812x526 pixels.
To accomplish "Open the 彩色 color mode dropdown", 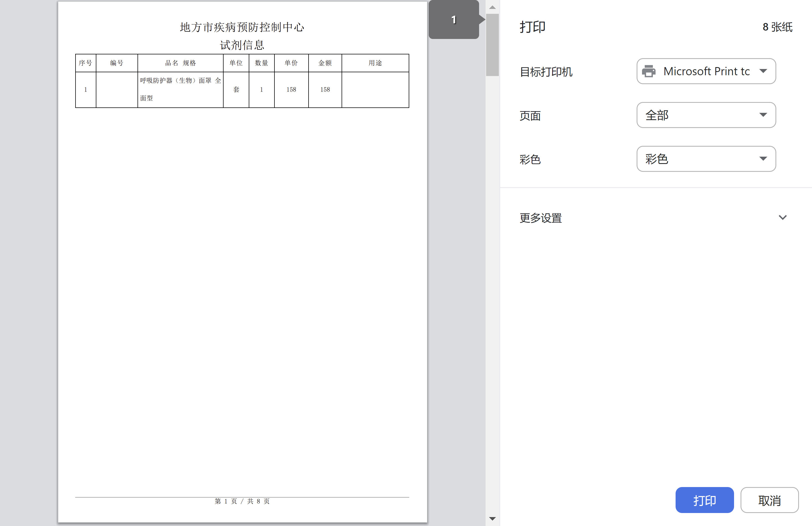I will coord(706,159).
